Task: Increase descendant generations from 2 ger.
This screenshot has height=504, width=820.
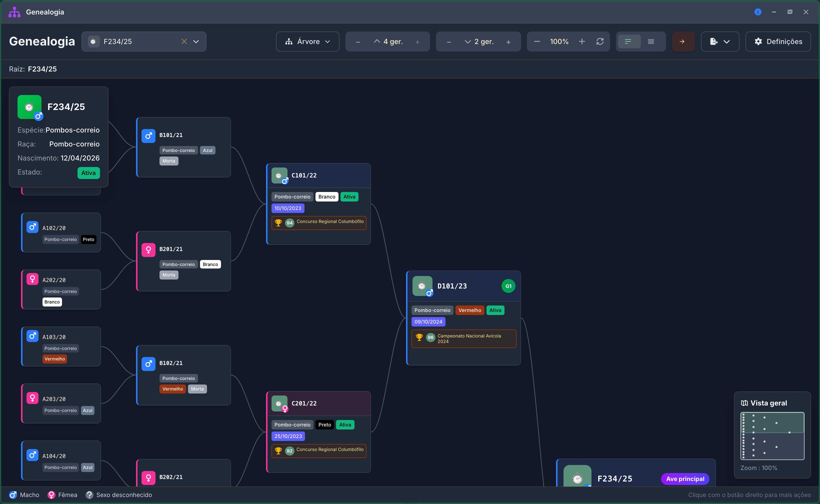Action: click(508, 42)
